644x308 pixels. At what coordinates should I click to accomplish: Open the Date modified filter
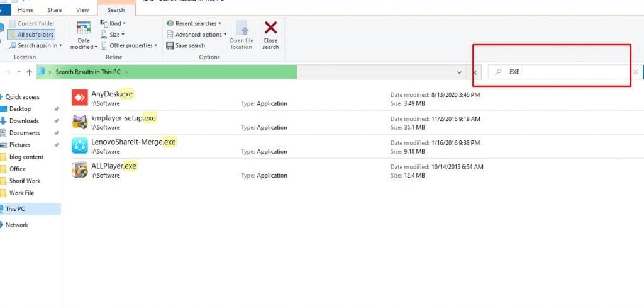click(x=84, y=35)
